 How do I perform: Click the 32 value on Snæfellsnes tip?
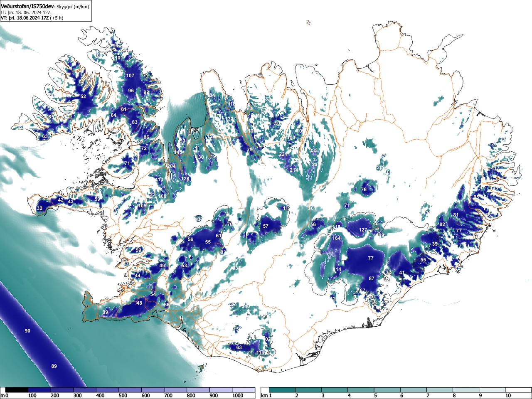pos(39,208)
